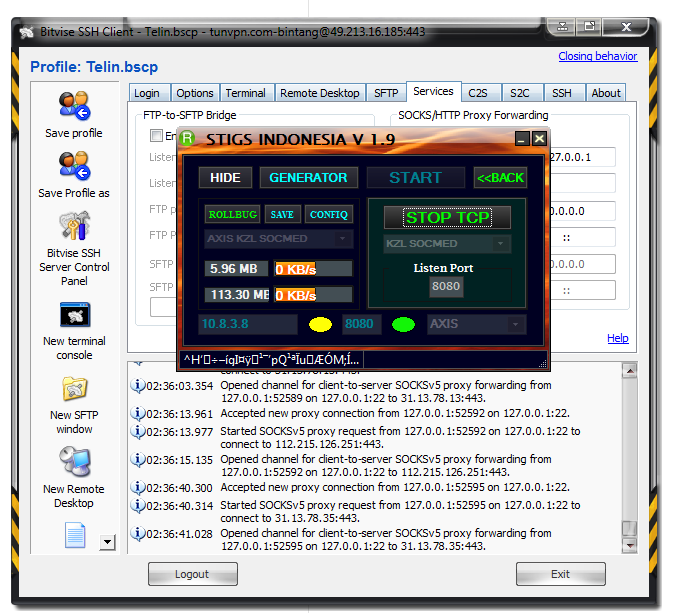The height and width of the screenshot is (613, 678).
Task: Switch to the Options tab
Action: 195,93
